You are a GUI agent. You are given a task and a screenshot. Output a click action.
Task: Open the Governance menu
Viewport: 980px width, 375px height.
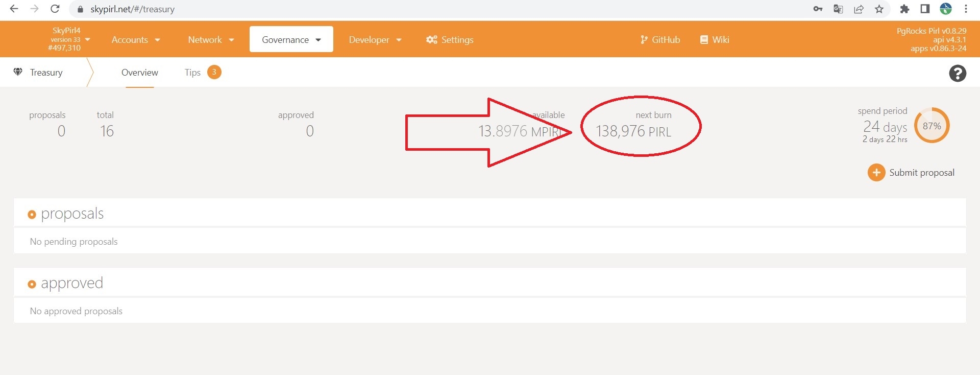click(x=291, y=40)
